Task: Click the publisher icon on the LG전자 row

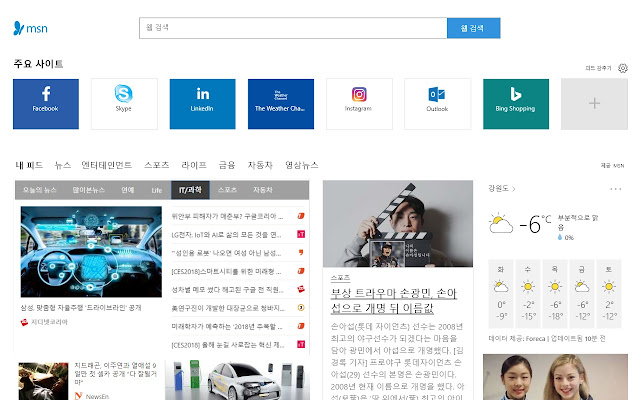Action: coord(301,234)
